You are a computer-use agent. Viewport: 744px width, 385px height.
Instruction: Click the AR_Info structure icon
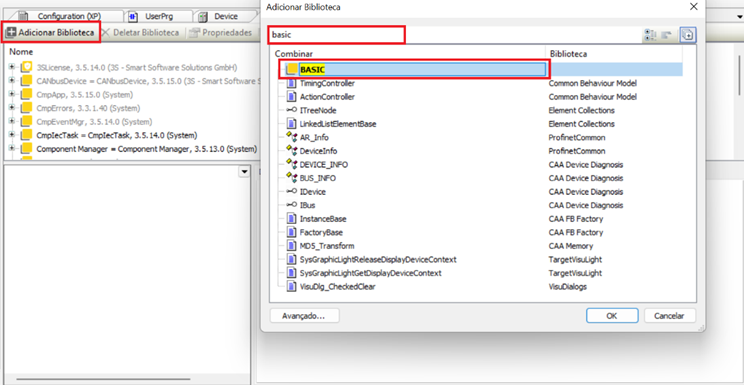(292, 137)
